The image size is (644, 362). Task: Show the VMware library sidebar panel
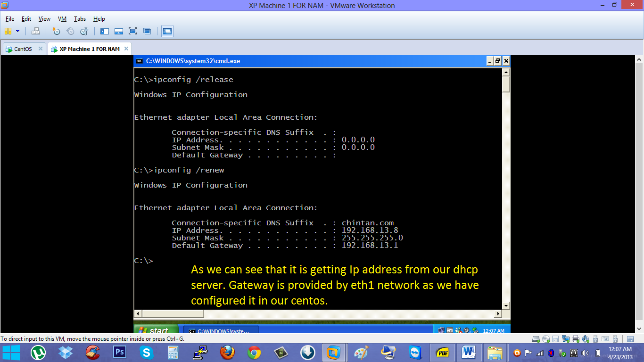coord(105,31)
